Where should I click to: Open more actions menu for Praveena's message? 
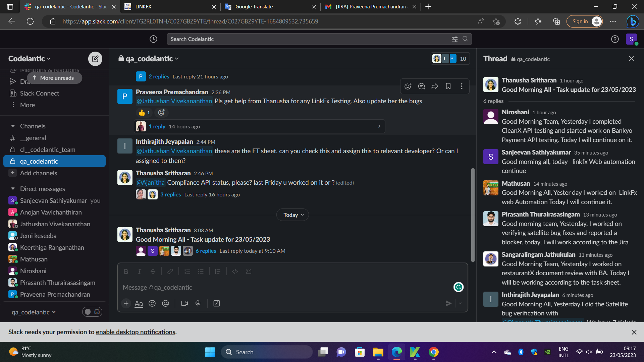point(462,86)
